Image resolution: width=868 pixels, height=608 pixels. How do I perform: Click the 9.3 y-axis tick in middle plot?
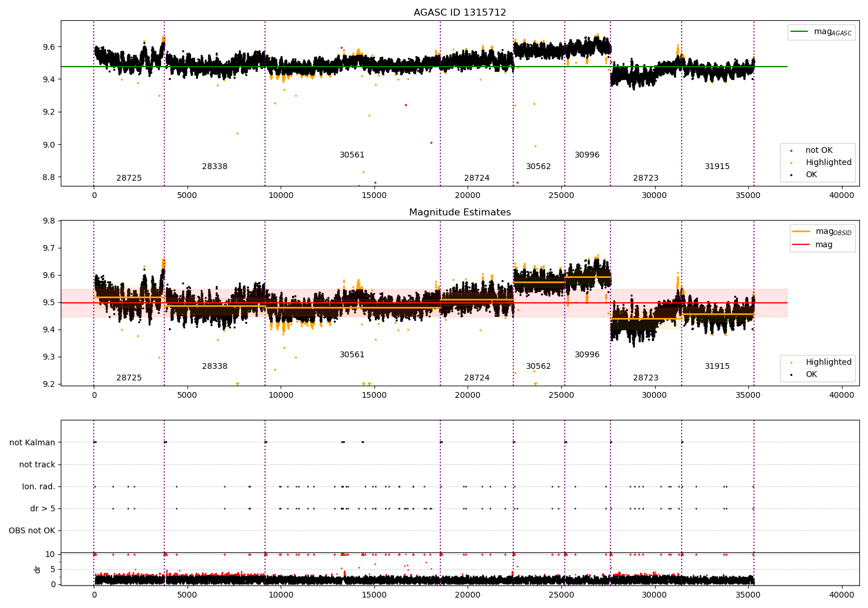[x=49, y=357]
